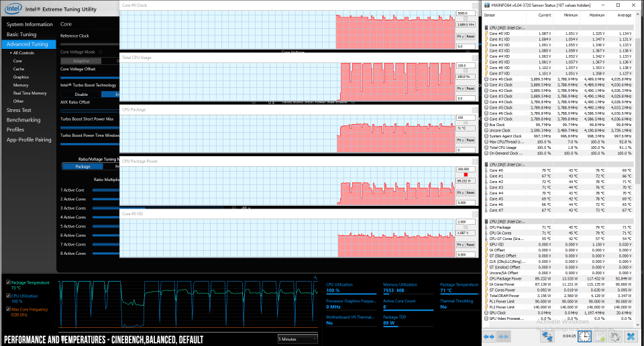Toggle the CPU Utilization checkbox
Screen dimensions: 644x346
pos(7,295)
